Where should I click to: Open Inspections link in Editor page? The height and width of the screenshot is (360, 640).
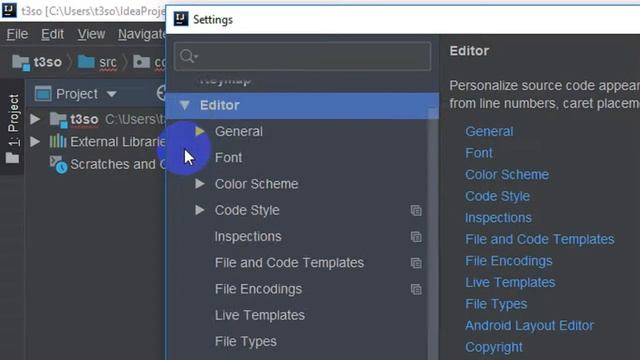coord(498,218)
